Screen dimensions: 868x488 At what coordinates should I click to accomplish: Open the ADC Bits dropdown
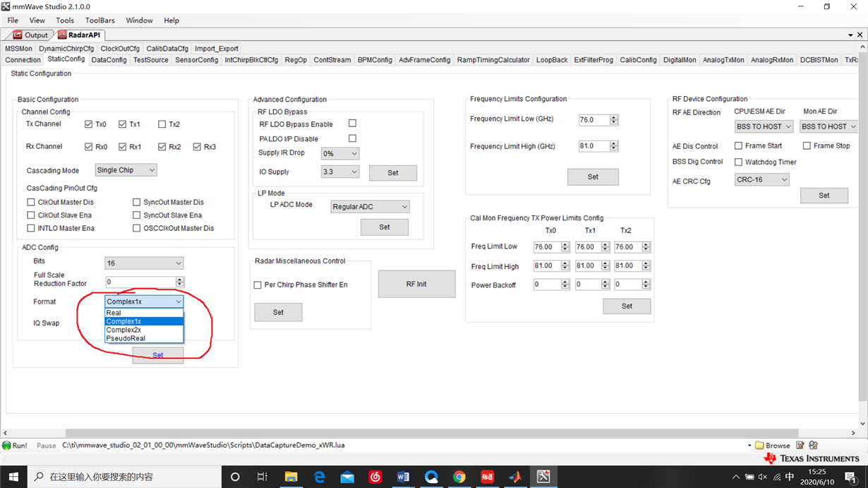click(x=144, y=263)
